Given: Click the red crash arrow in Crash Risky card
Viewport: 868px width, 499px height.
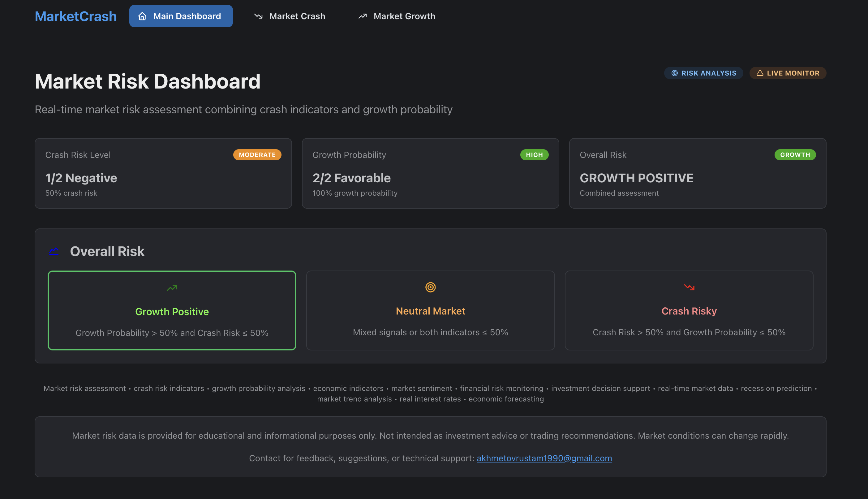Looking at the screenshot, I should click(x=689, y=288).
